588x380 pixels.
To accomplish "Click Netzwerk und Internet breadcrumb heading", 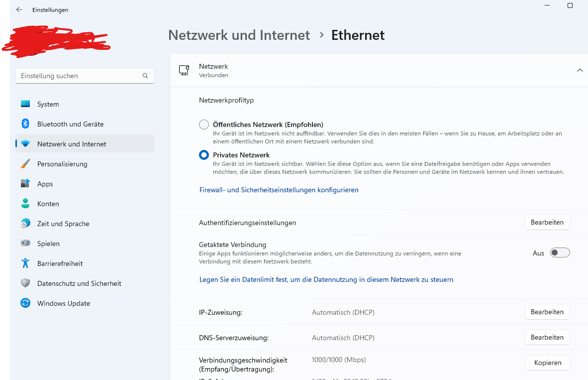I will pyautogui.click(x=239, y=35).
